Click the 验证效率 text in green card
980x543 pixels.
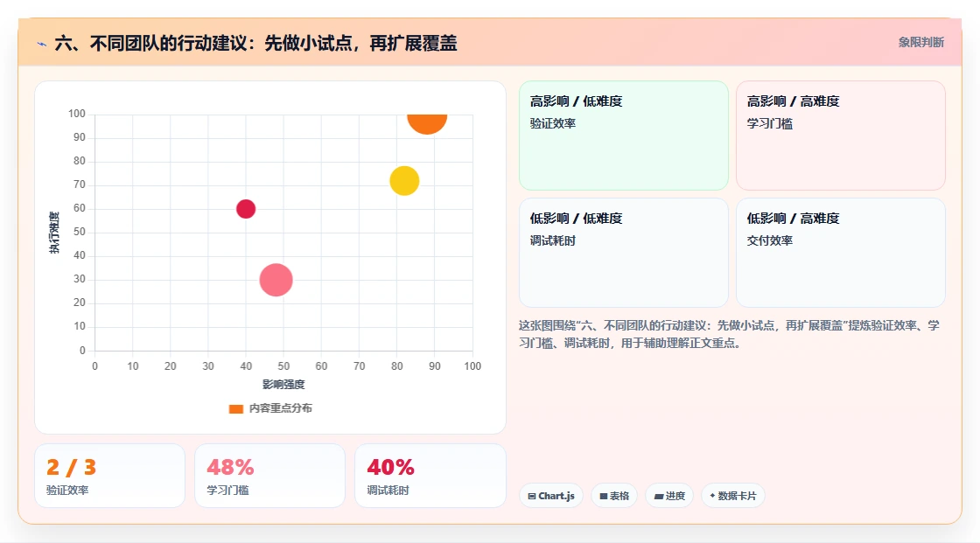552,123
